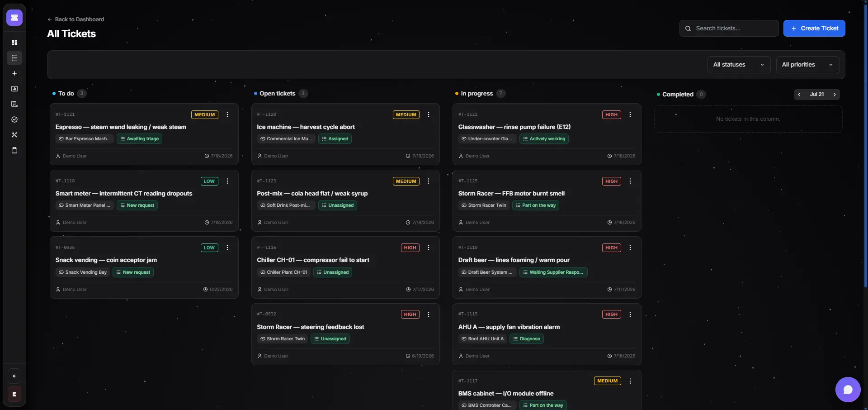This screenshot has height=410, width=868.
Task: Open options menu for Storm Racer steering ticket
Action: (429, 315)
